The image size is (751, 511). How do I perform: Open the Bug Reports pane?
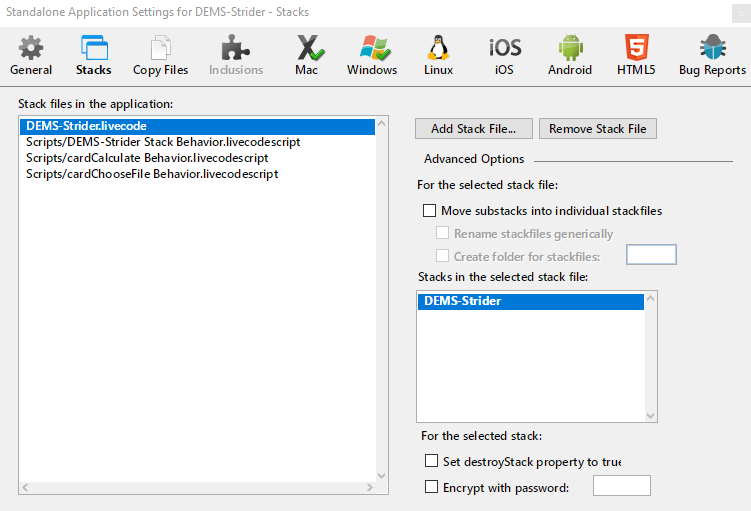(712, 55)
